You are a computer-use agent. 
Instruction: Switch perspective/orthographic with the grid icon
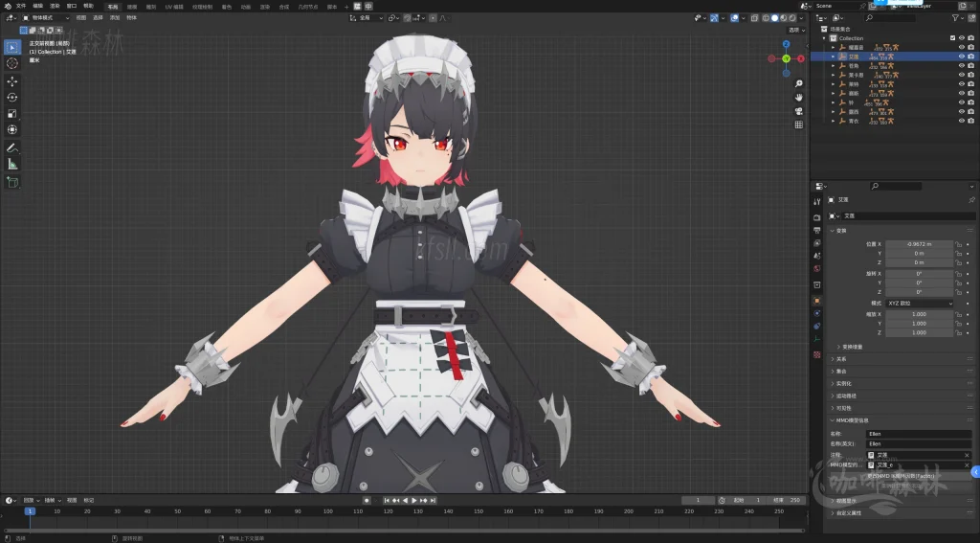(799, 124)
